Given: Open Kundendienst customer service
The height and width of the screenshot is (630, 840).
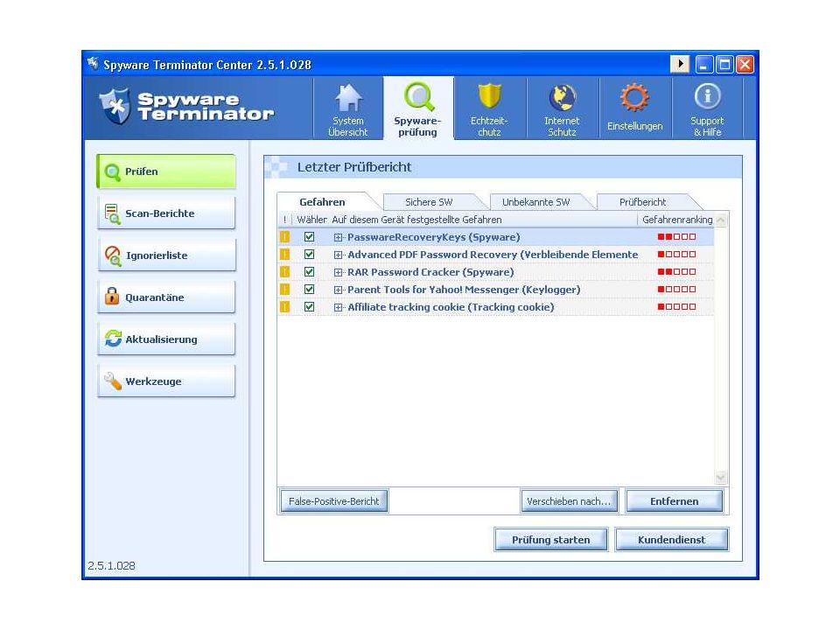Looking at the screenshot, I should (672, 540).
